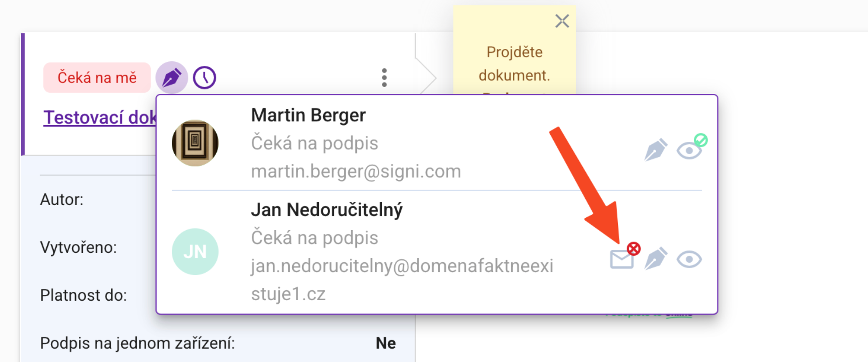Select Jan Nedoručitelný's name in the list

point(327,210)
